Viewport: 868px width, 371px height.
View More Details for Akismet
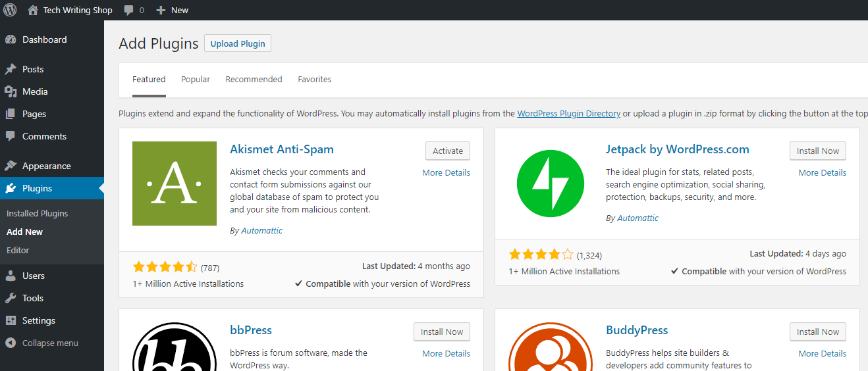click(x=447, y=173)
